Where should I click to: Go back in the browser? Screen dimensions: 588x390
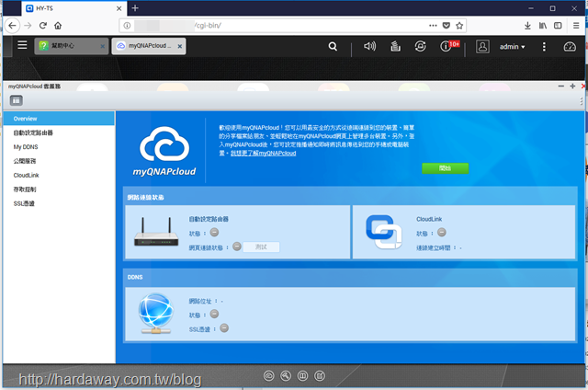point(12,26)
